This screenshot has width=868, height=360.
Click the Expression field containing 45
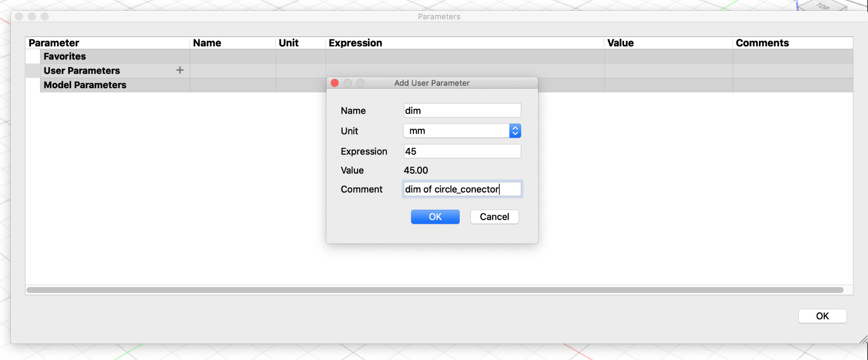point(462,151)
